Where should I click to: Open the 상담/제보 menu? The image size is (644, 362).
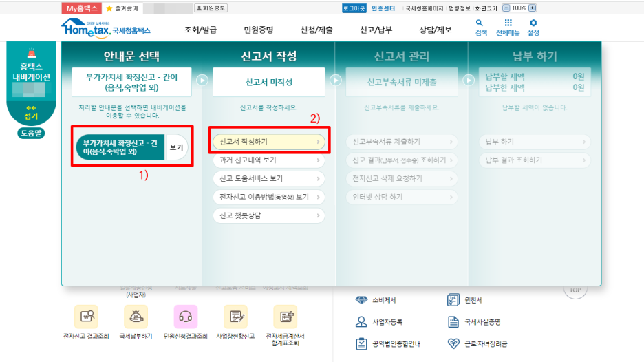436,30
